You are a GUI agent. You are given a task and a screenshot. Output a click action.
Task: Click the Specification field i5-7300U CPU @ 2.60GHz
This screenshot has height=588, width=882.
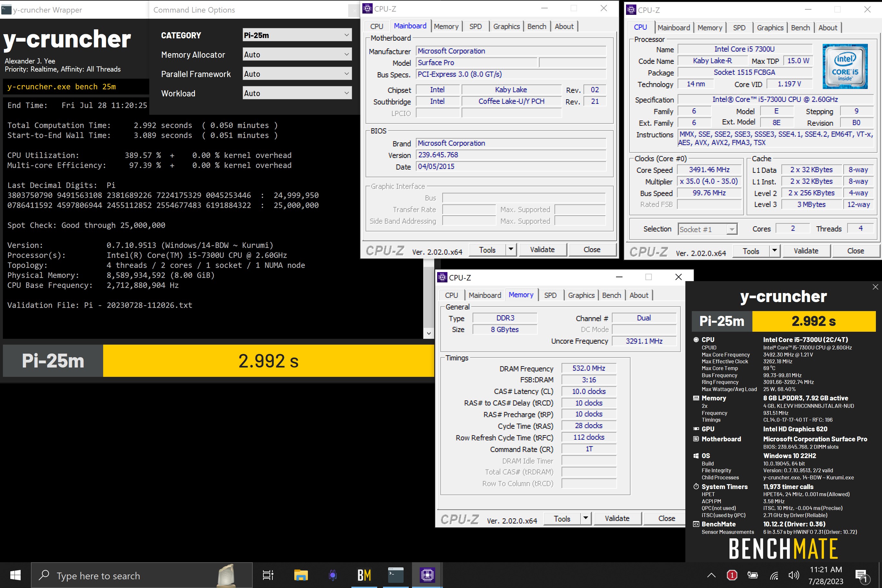pos(775,99)
